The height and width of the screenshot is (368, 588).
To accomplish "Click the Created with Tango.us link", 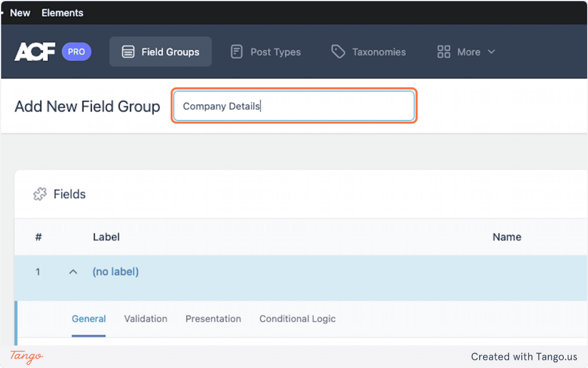I will click(x=524, y=357).
